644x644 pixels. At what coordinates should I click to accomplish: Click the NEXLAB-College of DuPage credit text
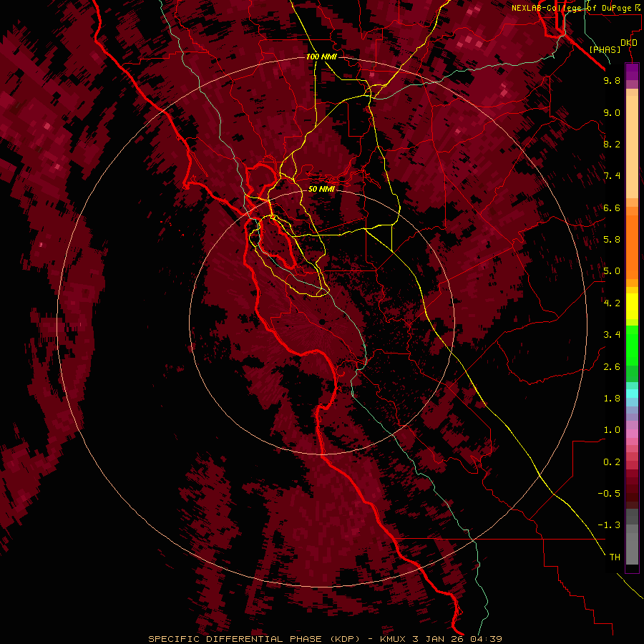tap(576, 8)
